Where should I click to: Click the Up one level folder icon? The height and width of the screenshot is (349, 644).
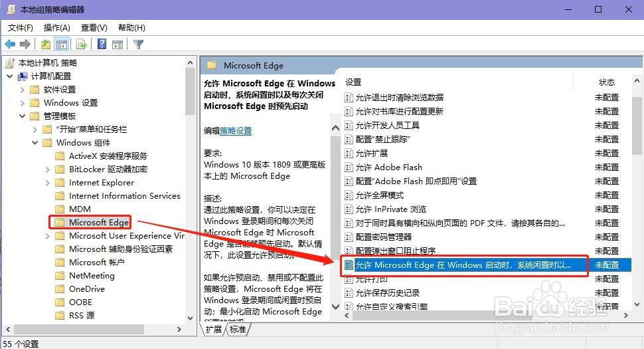(45, 44)
